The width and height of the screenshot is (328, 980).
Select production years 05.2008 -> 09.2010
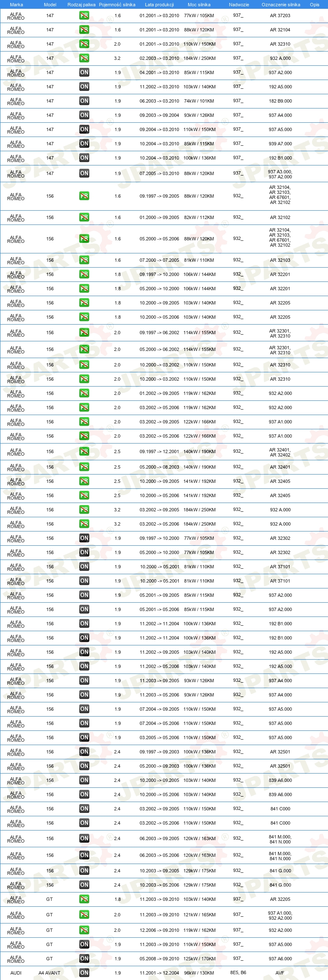point(159,959)
